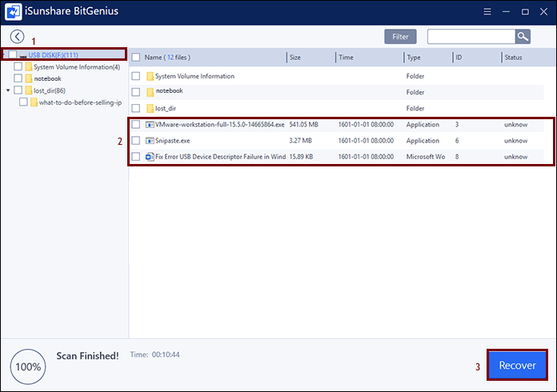Screen dimensions: 557x392
Task: Click the USB disk drive icon
Action: pyautogui.click(x=23, y=55)
